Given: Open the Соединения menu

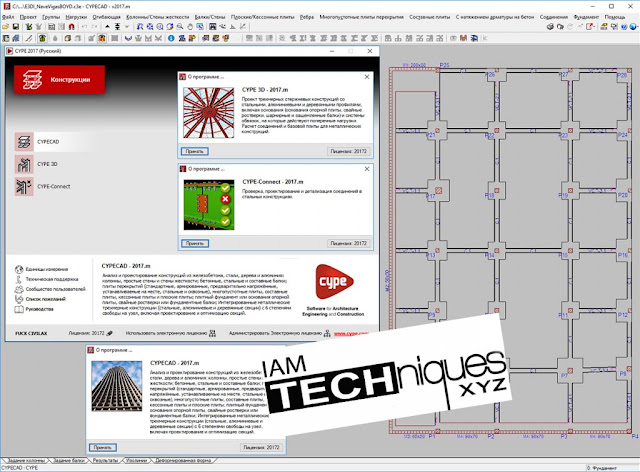Looking at the screenshot, I should click(x=553, y=17).
